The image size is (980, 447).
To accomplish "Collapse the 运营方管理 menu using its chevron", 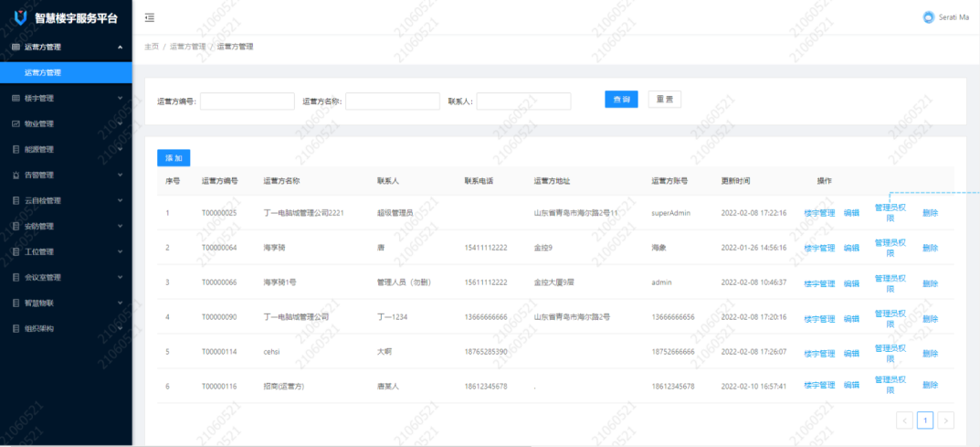I will click(120, 47).
